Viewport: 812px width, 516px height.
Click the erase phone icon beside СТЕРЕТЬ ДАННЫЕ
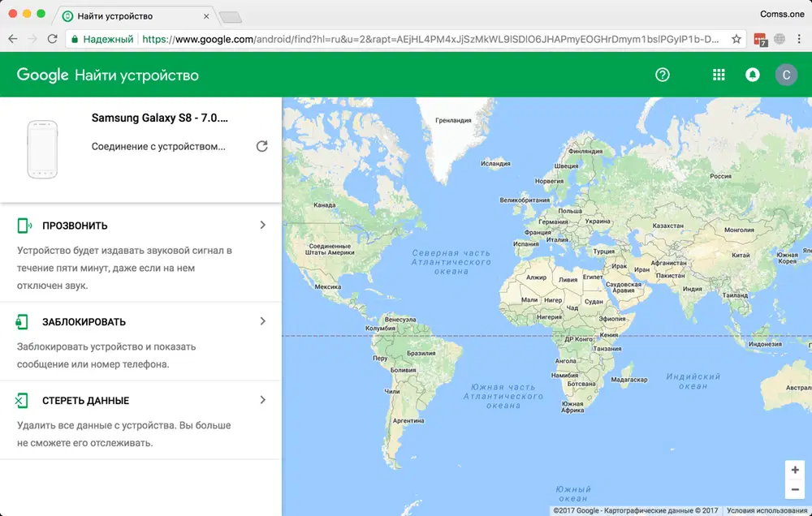[22, 401]
